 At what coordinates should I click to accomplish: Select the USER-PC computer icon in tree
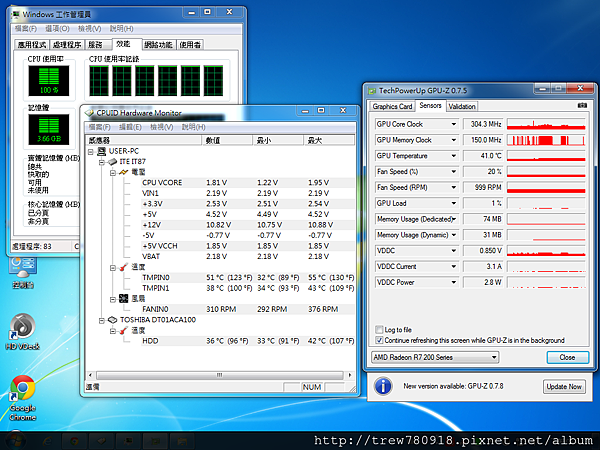click(x=103, y=151)
